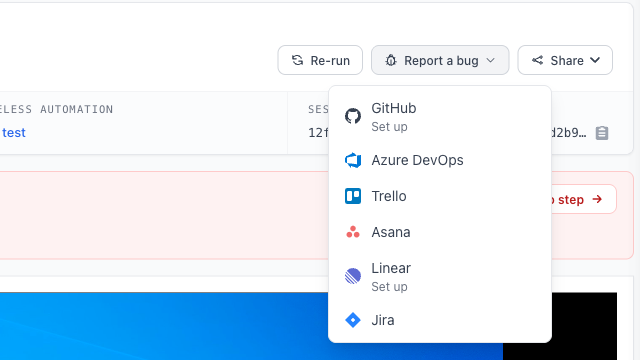The height and width of the screenshot is (360, 640).
Task: Click the step button with arrow
Action: click(x=584, y=199)
